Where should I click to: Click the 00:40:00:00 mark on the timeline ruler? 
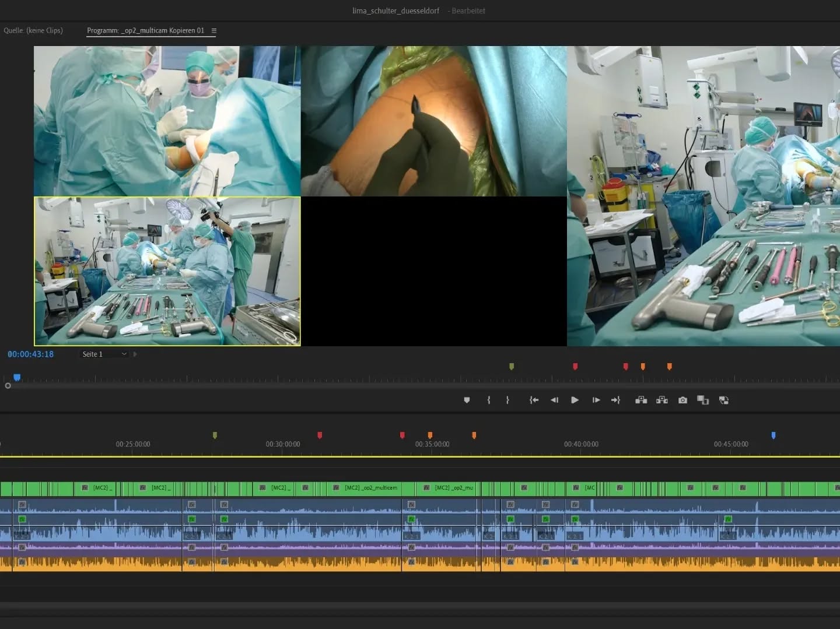(582, 444)
